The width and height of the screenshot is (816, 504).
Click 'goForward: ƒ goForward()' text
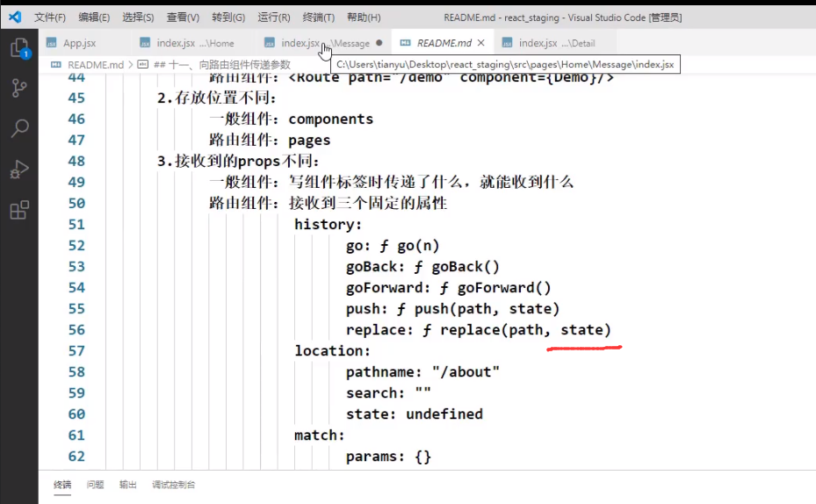tap(448, 288)
